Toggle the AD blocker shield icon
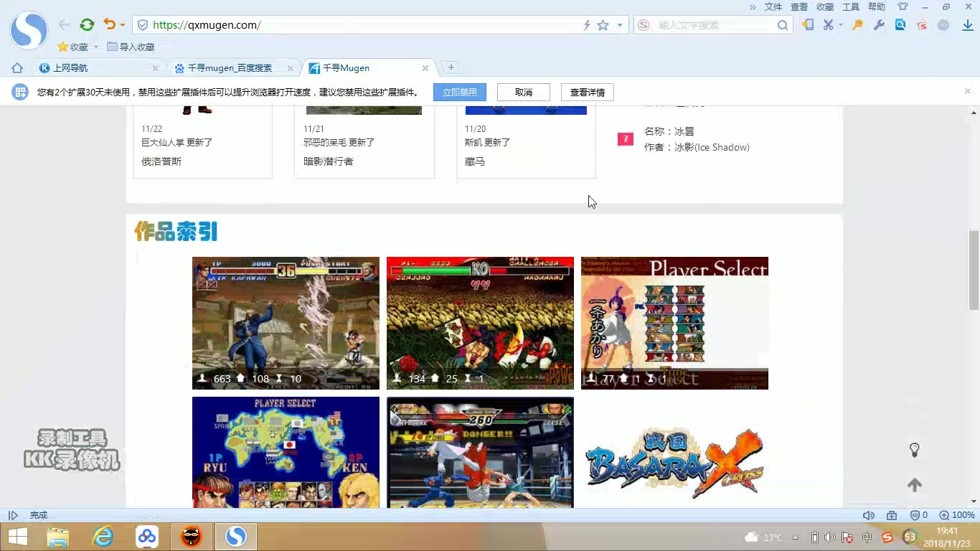Screen dimensions: 980x551 [919, 515]
